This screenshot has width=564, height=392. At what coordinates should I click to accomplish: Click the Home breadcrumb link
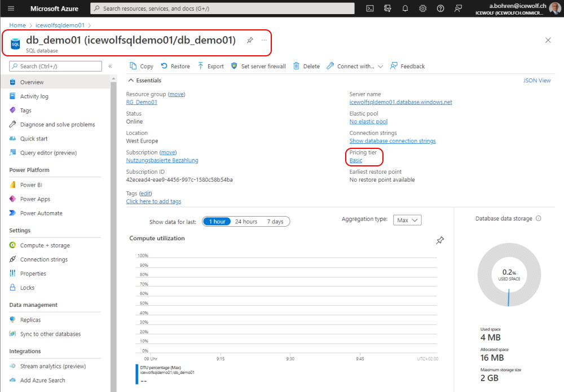[17, 25]
